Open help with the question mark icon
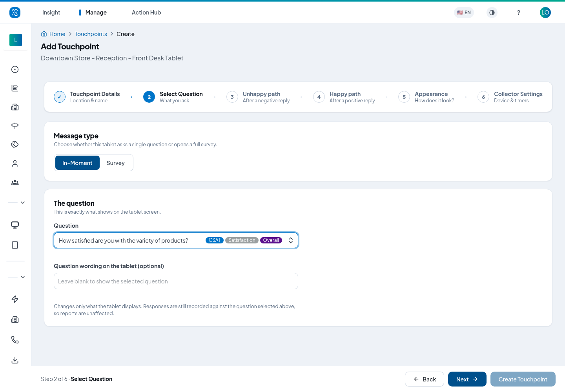Viewport: 565px width, 392px height. click(x=519, y=13)
